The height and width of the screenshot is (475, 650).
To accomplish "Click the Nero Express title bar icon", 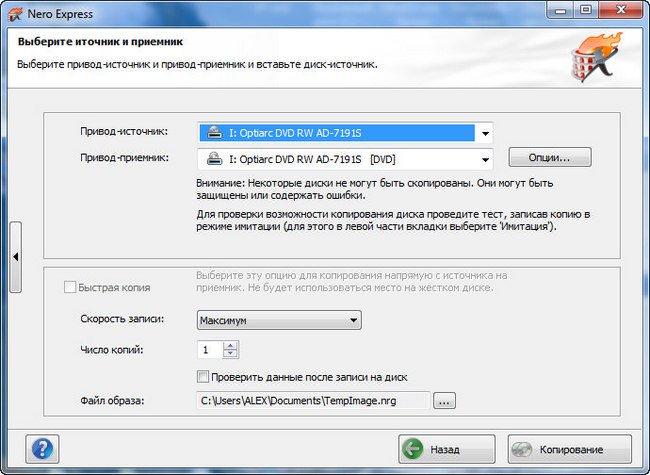I will pos(15,14).
